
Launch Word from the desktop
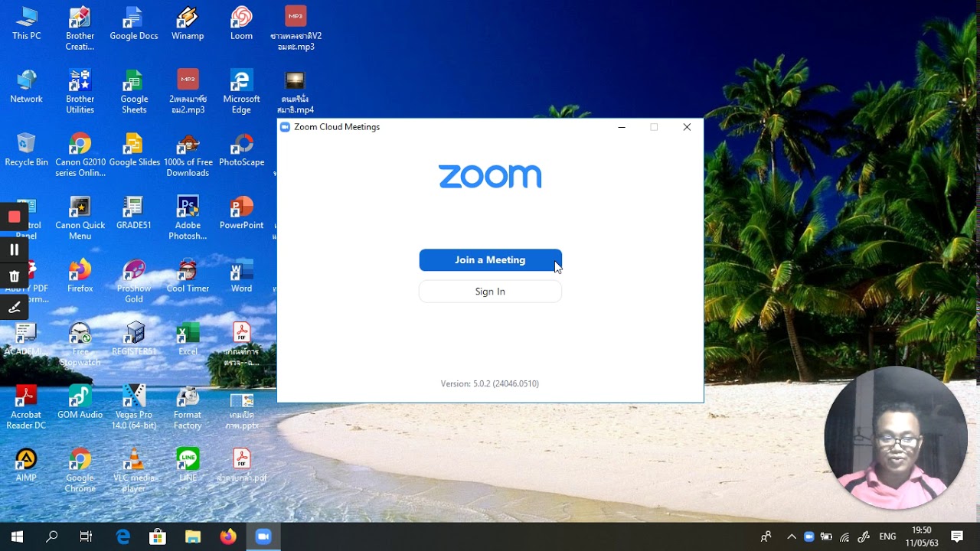click(x=241, y=276)
